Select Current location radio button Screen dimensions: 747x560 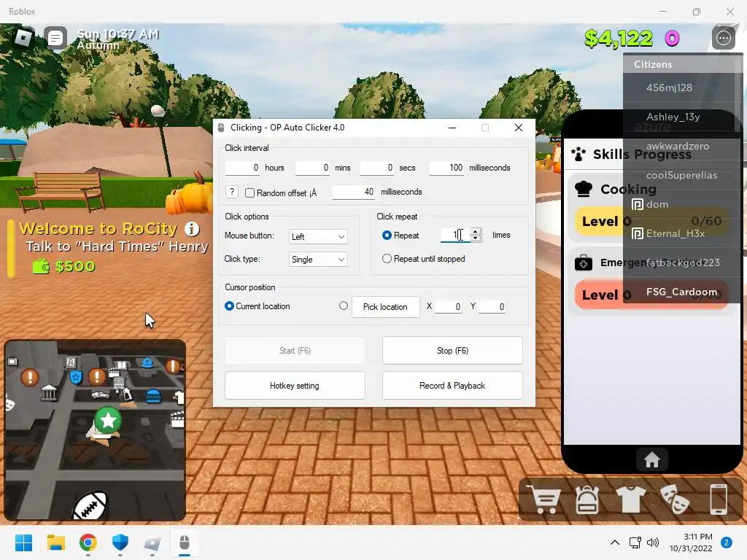(229, 306)
